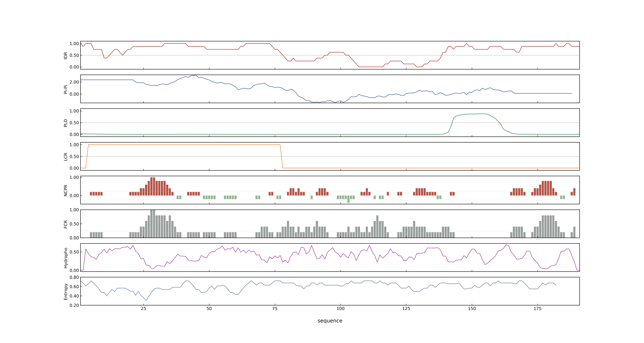Click the IDR y-axis label
The width and height of the screenshot is (644, 343).
coord(66,55)
